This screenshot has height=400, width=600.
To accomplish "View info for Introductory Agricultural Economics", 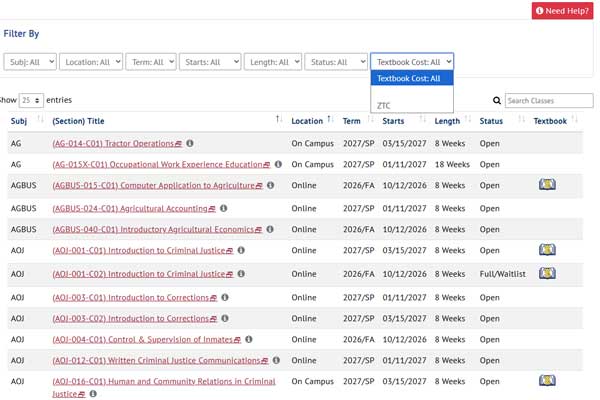I will pos(270,229).
